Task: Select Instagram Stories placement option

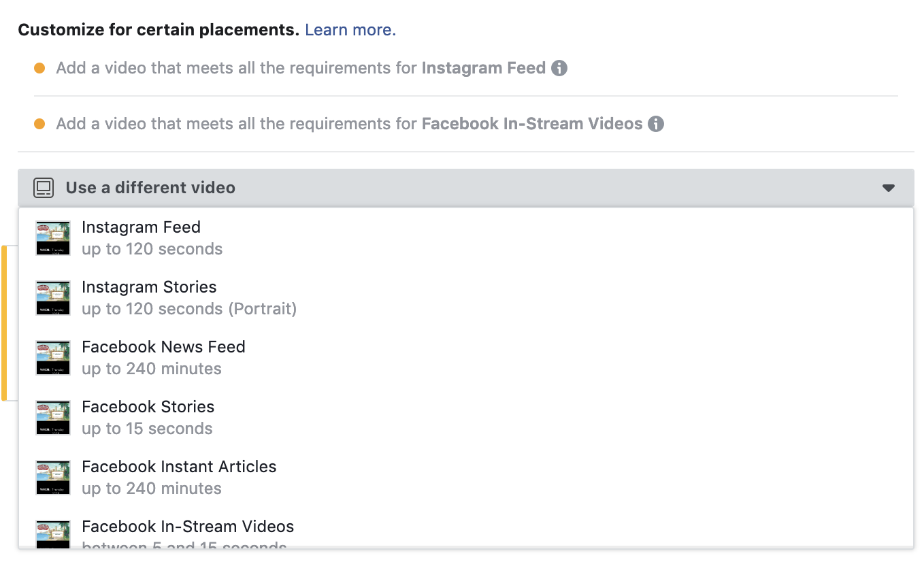Action: point(466,297)
